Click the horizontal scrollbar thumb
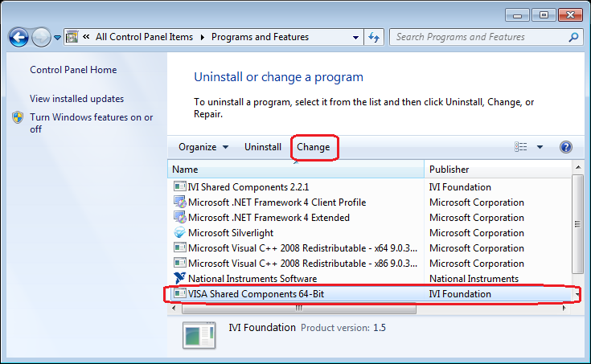591x364 pixels. coord(299,309)
